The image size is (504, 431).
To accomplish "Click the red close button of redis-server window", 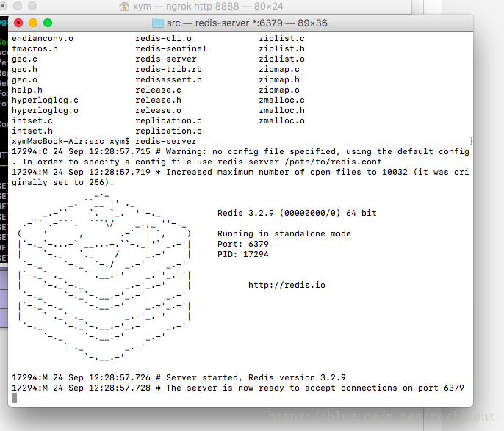I will pos(18,23).
